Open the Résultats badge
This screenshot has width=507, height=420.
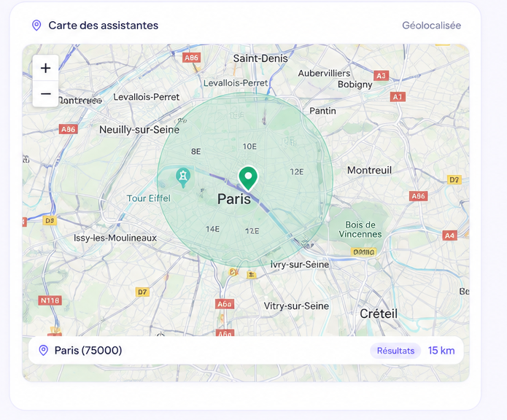pos(395,351)
